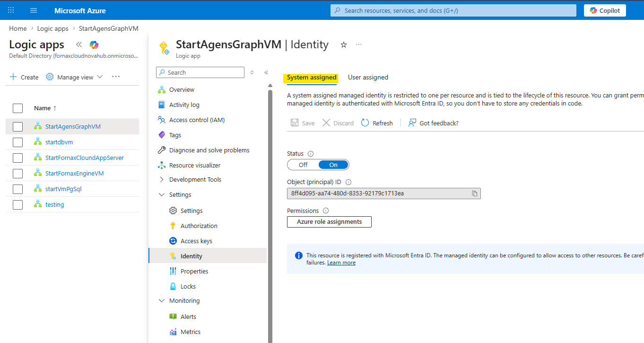Create a new logic app
Viewport: 644px width, 343px height.
click(x=24, y=77)
